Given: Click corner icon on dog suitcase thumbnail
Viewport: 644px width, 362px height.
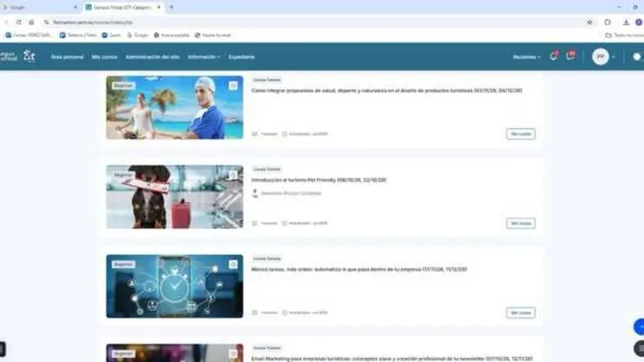Looking at the screenshot, I should [x=233, y=175].
